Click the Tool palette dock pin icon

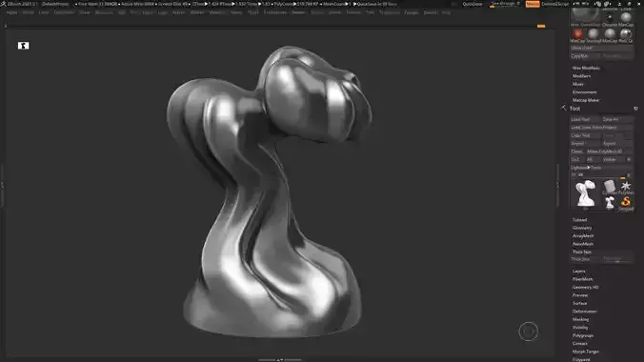[x=635, y=109]
